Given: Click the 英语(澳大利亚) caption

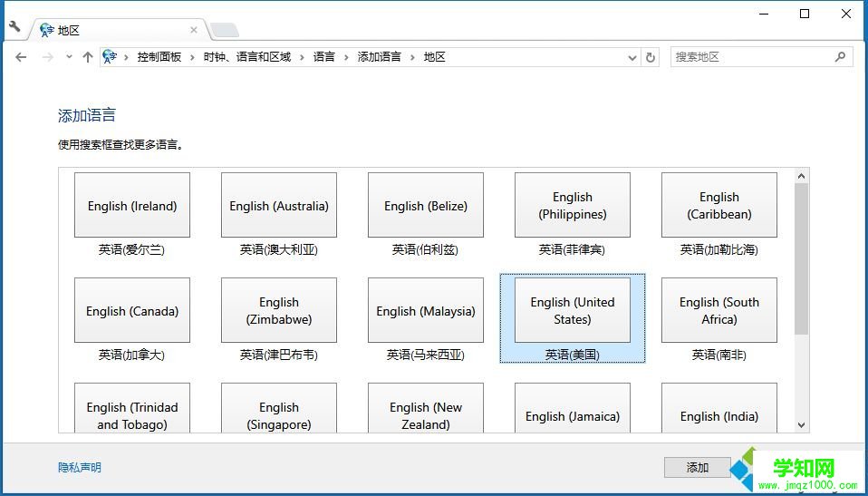Looking at the screenshot, I should tap(279, 250).
